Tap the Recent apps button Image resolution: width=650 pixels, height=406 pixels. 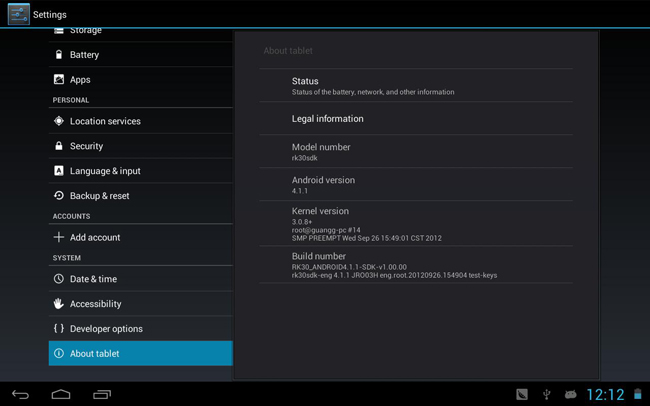[x=102, y=394]
